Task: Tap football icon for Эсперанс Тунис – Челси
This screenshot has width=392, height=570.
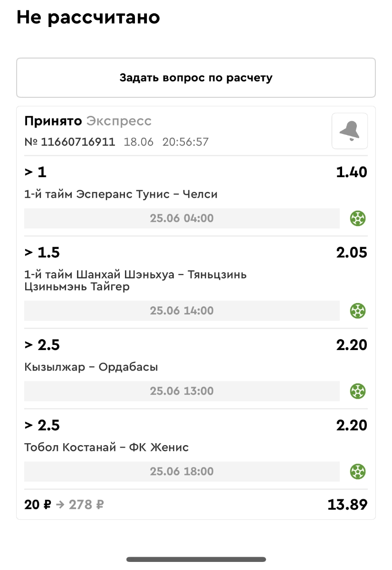Action: 357,218
